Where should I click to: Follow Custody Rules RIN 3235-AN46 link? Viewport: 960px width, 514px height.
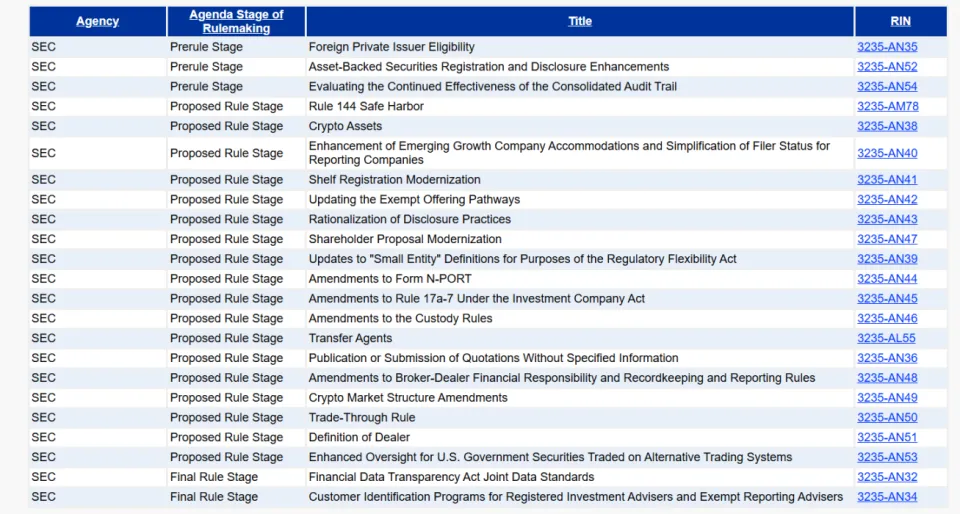[x=887, y=318]
